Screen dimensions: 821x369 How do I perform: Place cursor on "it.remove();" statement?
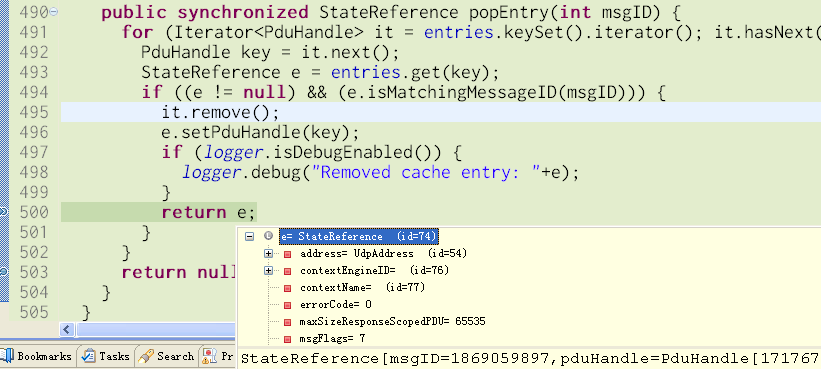220,113
